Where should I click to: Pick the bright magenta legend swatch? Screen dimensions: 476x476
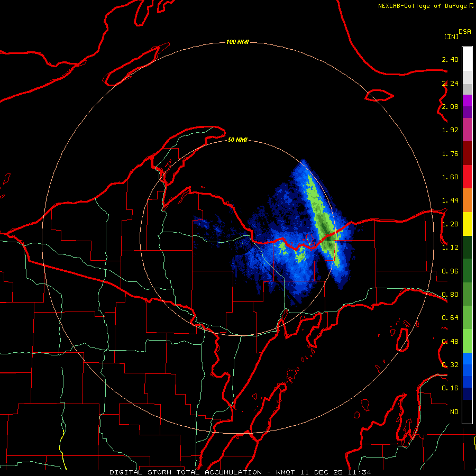click(x=467, y=100)
